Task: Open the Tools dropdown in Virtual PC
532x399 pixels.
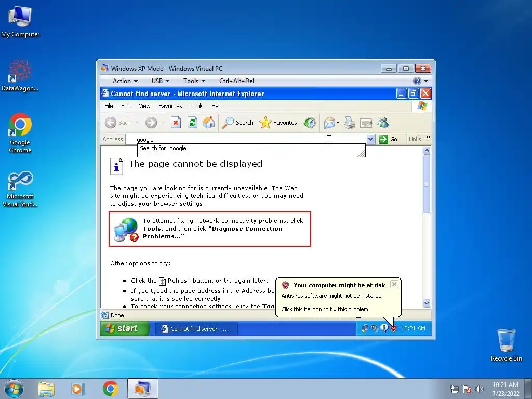Action: (x=194, y=81)
